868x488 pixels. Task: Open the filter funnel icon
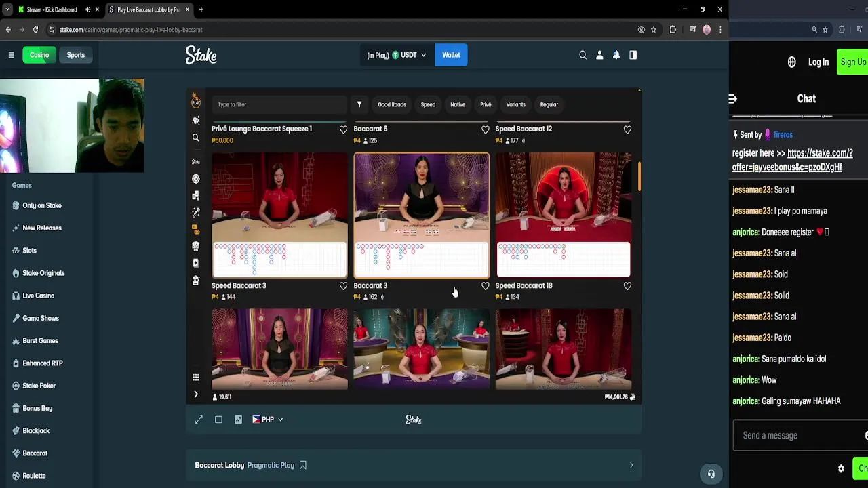coord(359,104)
